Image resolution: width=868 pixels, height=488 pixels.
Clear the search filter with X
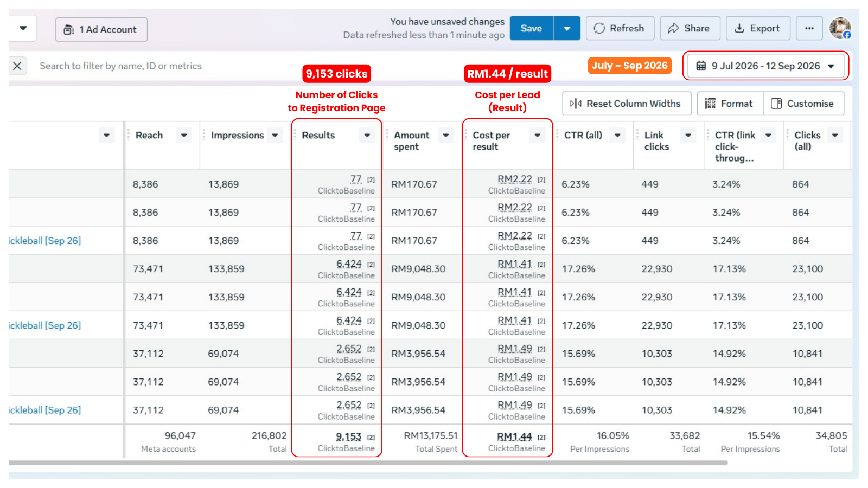coord(17,66)
